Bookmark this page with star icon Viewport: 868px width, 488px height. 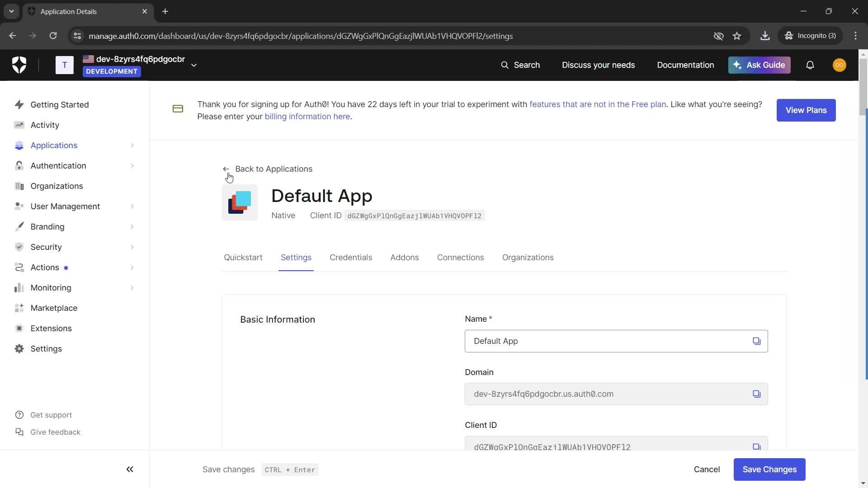point(737,36)
